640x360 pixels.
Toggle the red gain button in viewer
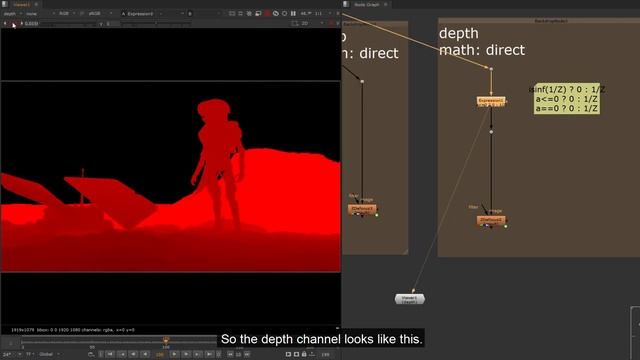coord(14,24)
